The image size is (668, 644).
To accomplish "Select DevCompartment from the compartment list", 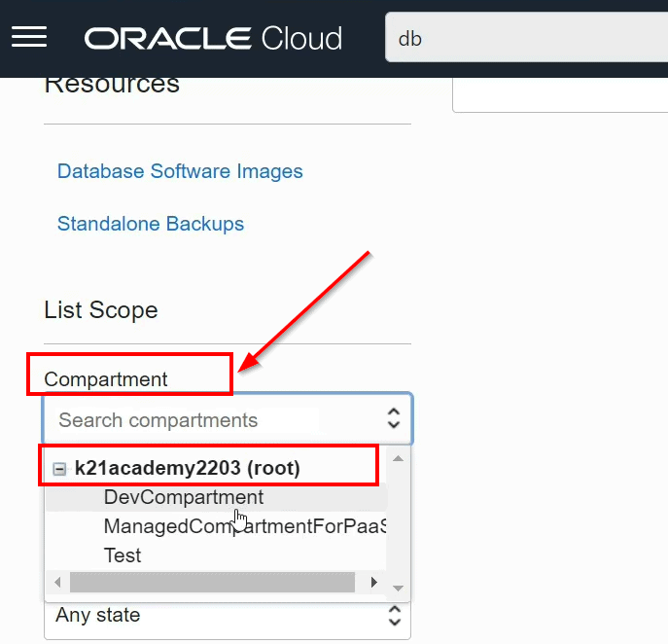I will tap(183, 497).
